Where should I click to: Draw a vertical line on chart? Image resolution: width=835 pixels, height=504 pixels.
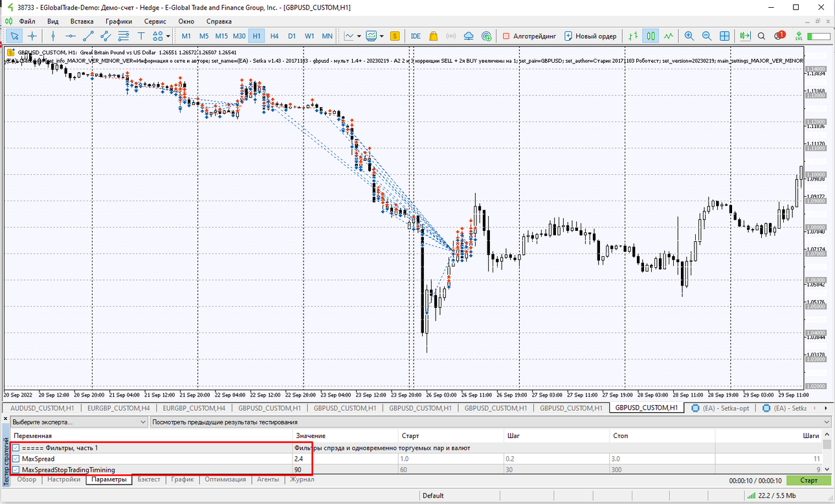(x=53, y=36)
